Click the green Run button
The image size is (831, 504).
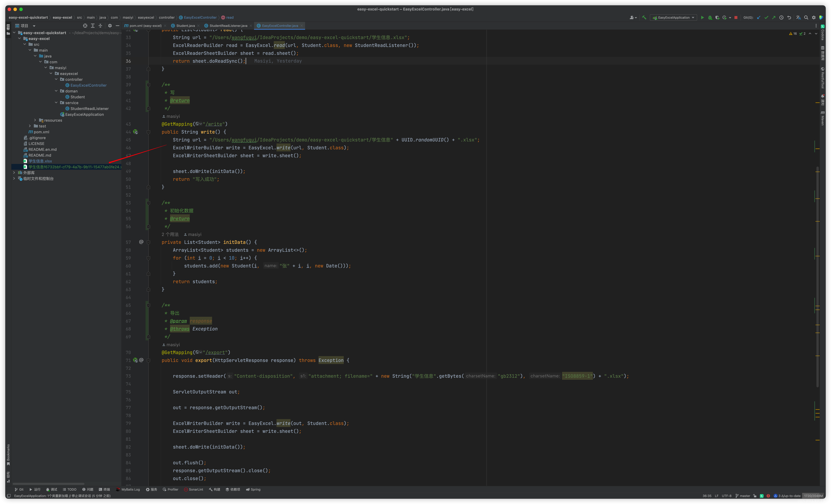click(x=702, y=17)
